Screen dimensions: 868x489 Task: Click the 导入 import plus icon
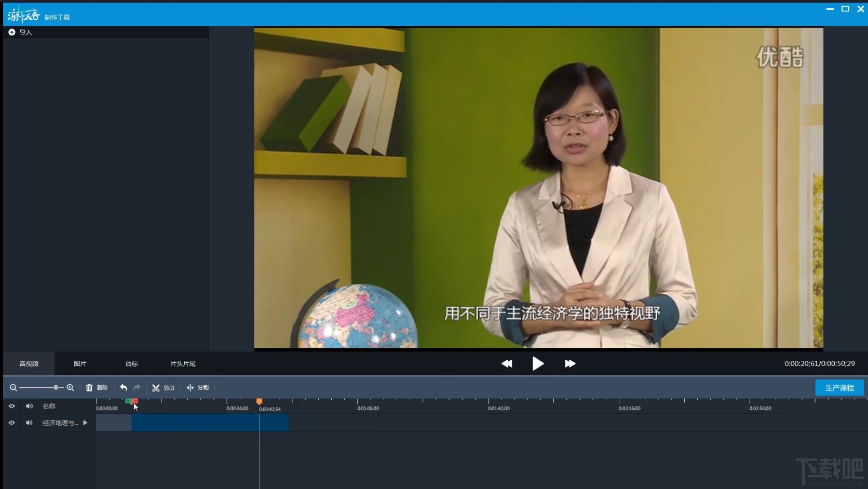tap(12, 32)
